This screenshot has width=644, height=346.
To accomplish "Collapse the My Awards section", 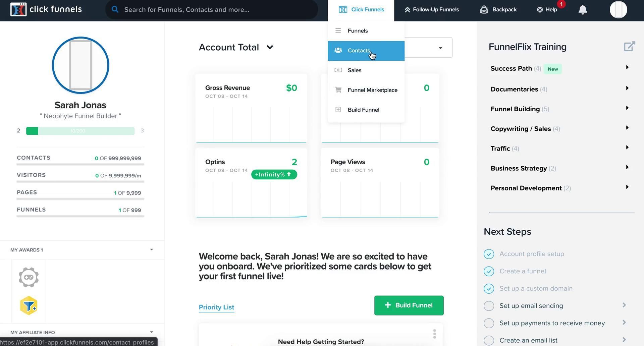I will [x=151, y=250].
